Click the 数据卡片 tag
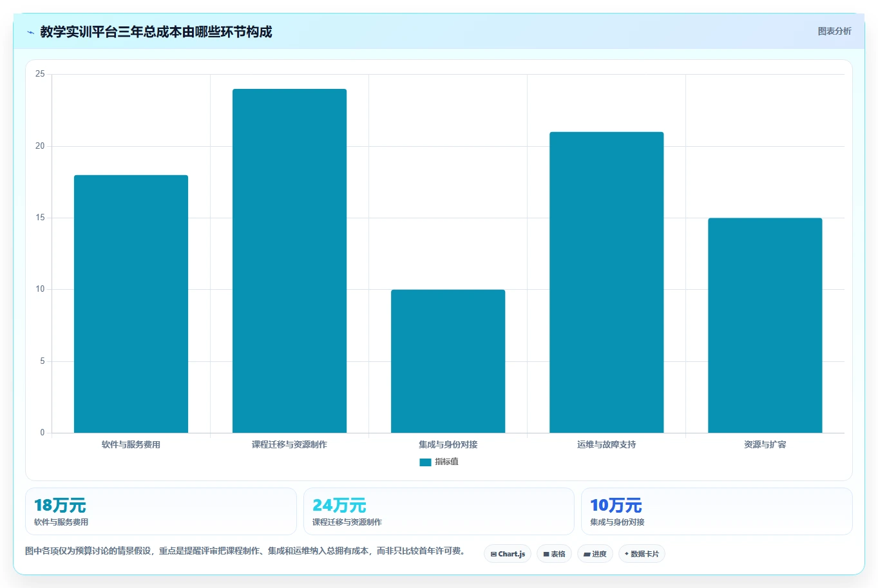The width and height of the screenshot is (878, 588). click(642, 554)
